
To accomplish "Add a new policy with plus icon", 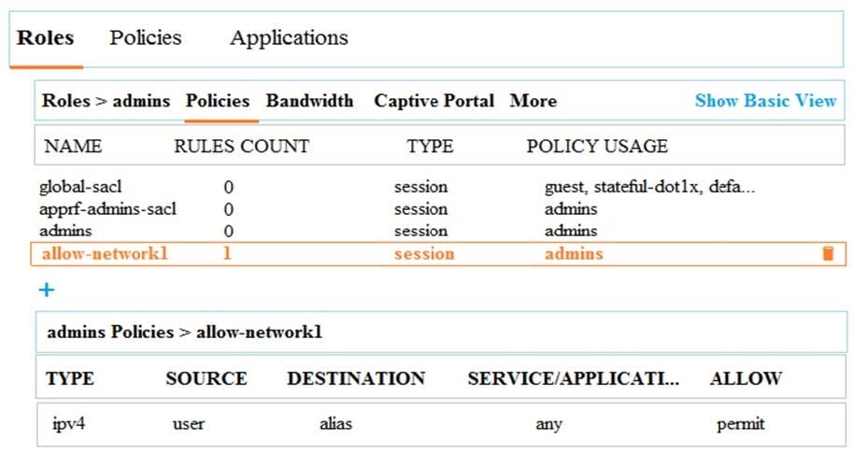I will click(x=46, y=290).
